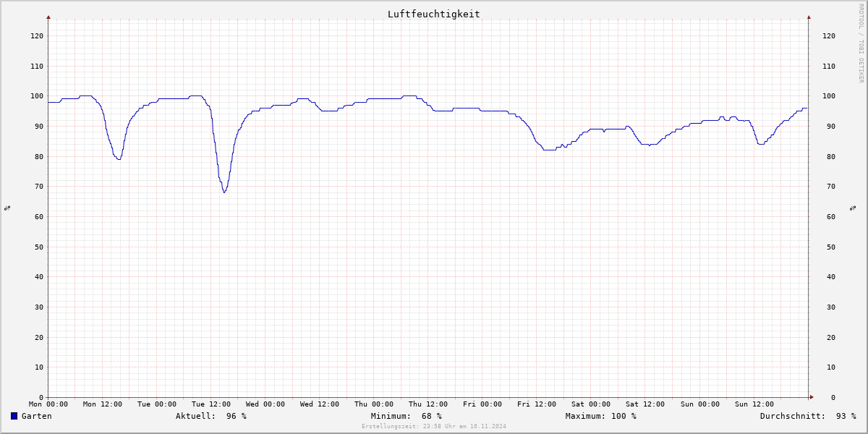Click the left axis 120 label
The height and width of the screenshot is (434, 868).
click(37, 35)
